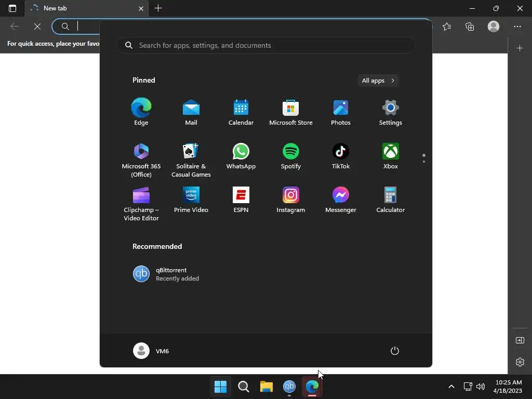
Task: Open recommended qBittorrent item
Action: point(166,274)
